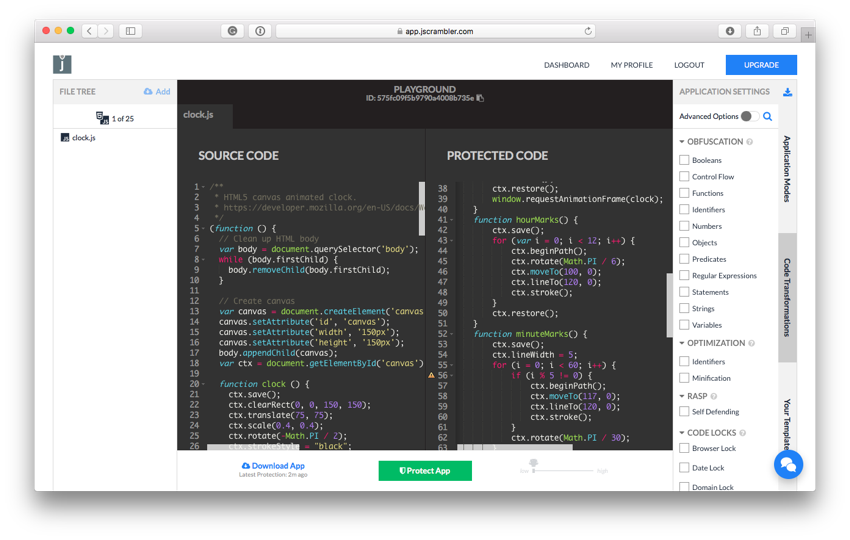The width and height of the screenshot is (850, 540).
Task: Click the green Protect App button
Action: [x=425, y=471]
